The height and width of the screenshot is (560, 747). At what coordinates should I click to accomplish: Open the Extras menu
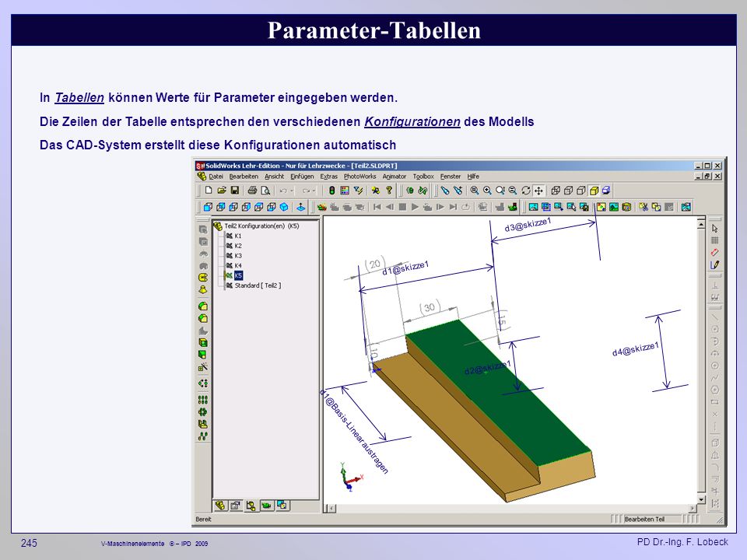328,177
